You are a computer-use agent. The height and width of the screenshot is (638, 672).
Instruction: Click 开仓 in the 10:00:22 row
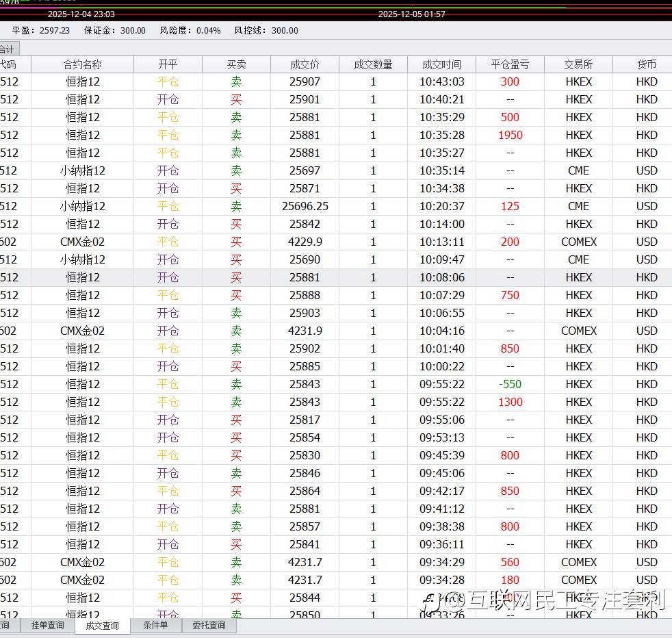coord(168,366)
